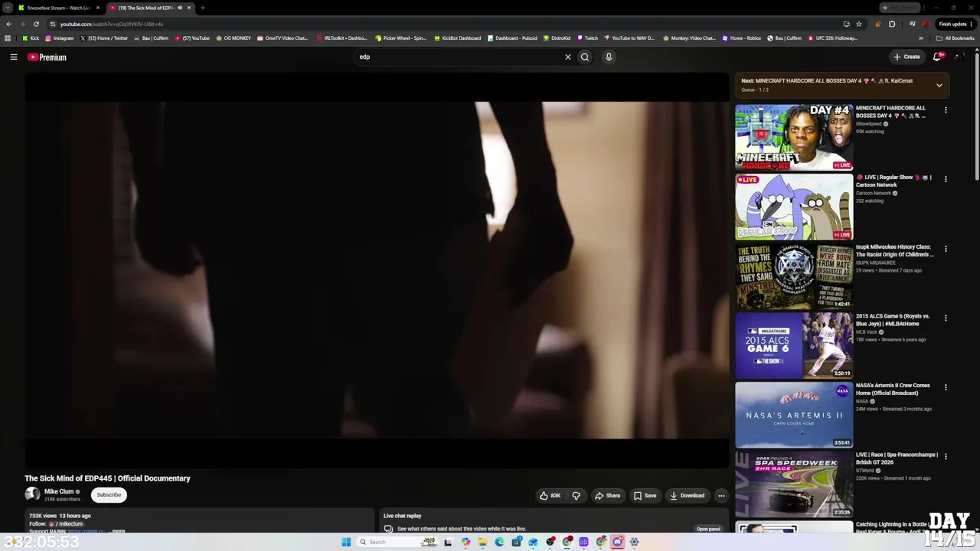
Task: Open Minecraft Hardcore Day 4 thumbnail
Action: (x=794, y=137)
